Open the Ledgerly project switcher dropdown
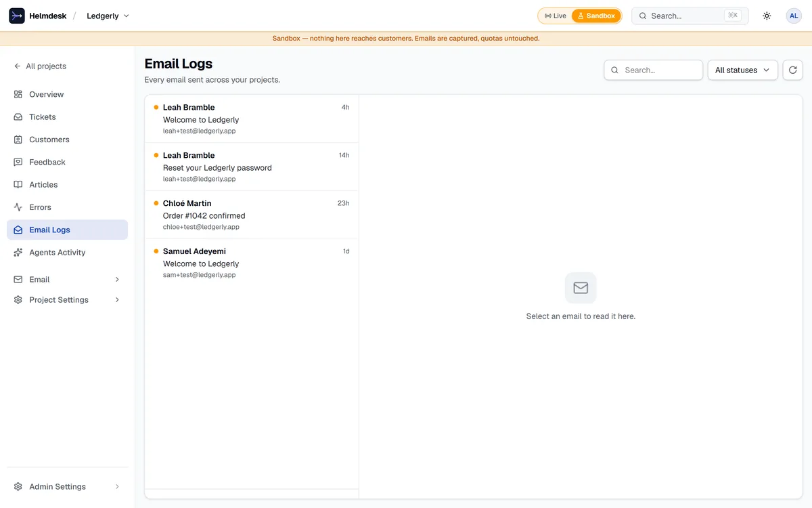812x508 pixels. pyautogui.click(x=108, y=16)
